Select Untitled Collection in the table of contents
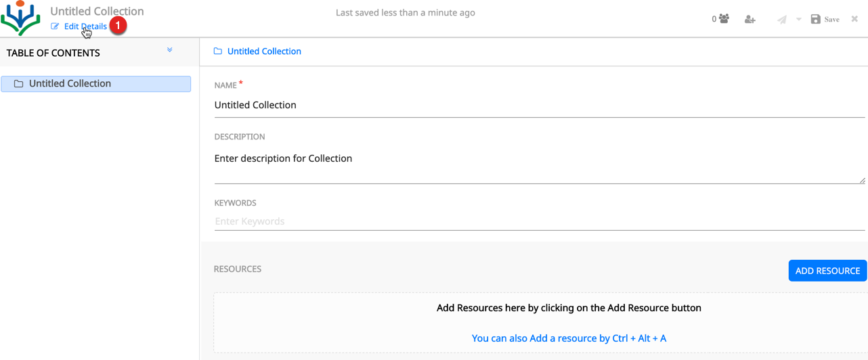 (70, 84)
